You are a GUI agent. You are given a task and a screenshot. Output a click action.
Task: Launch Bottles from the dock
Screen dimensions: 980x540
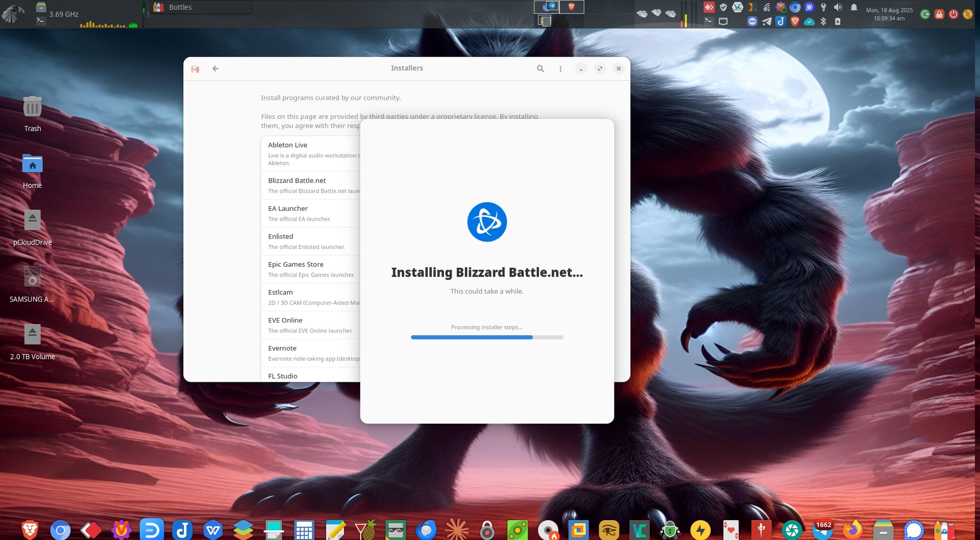click(x=944, y=530)
